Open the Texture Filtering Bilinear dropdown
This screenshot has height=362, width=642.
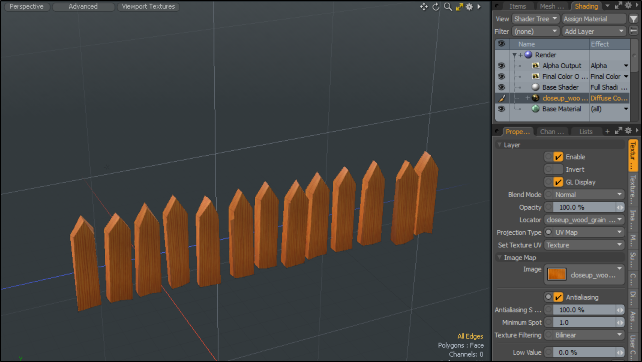[x=584, y=335]
